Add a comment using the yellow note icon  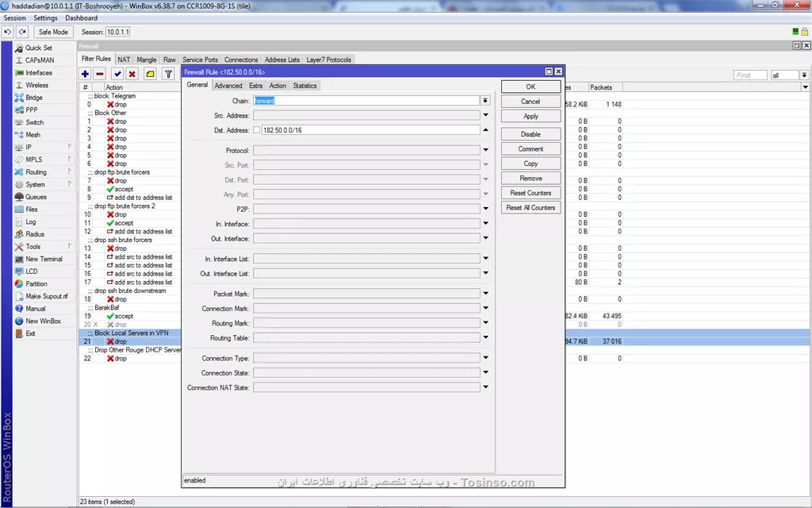[x=150, y=74]
